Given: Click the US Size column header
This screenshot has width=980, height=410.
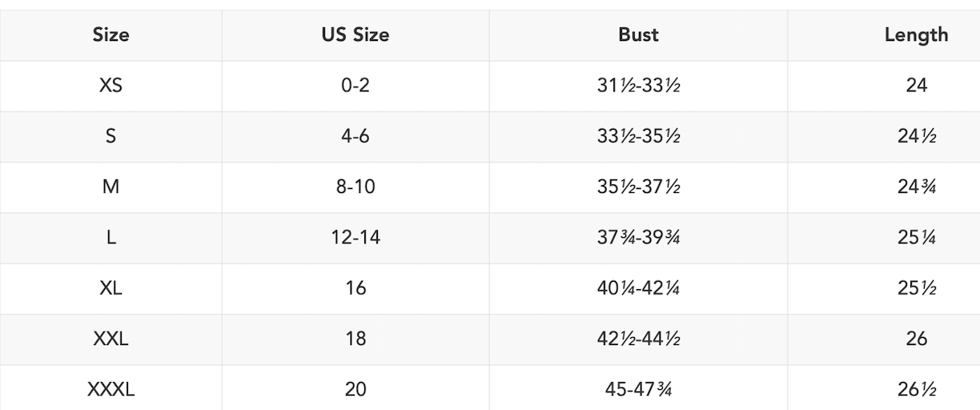Looking at the screenshot, I should tap(355, 34).
